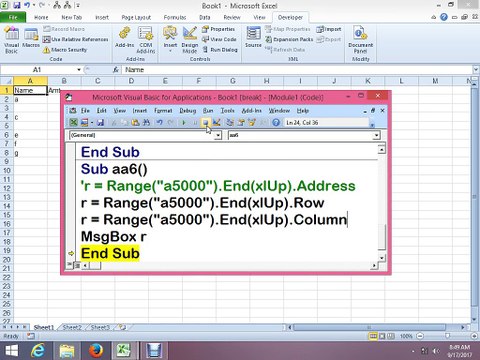Open the VBA Debug menu
480x360 pixels.
click(188, 111)
